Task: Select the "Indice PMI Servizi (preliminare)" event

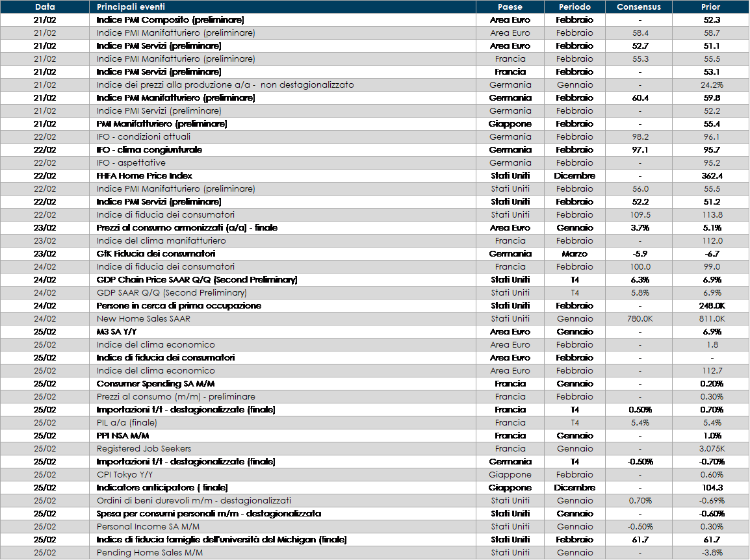Action: pos(159,111)
